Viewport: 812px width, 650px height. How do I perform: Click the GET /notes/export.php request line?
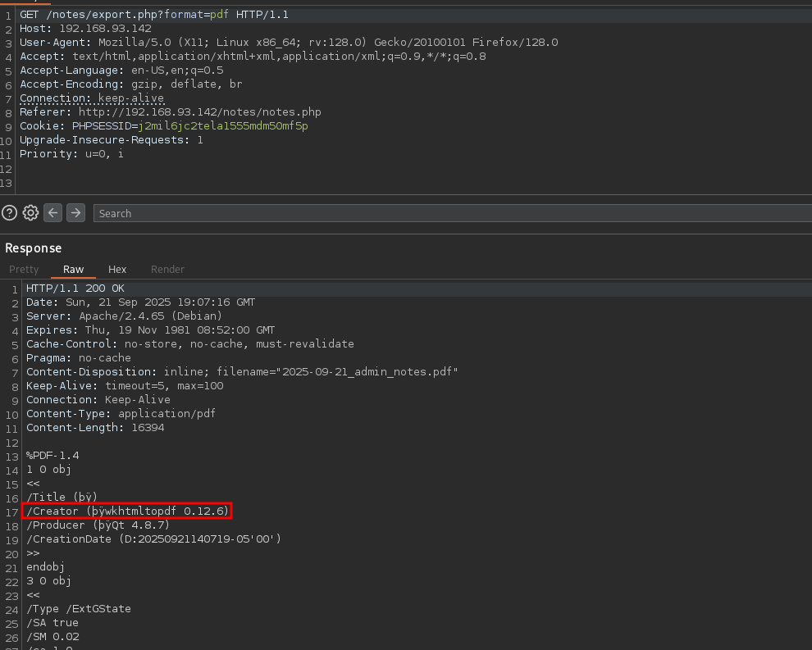[x=154, y=15]
